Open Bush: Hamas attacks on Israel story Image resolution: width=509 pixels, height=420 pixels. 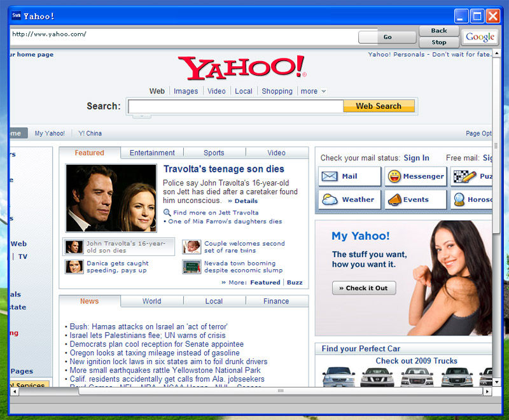point(149,326)
